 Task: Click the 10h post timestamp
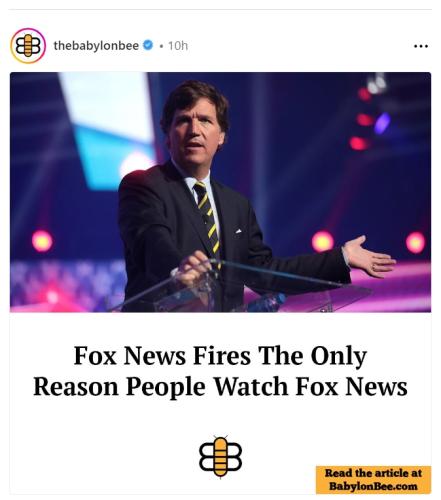pos(178,46)
